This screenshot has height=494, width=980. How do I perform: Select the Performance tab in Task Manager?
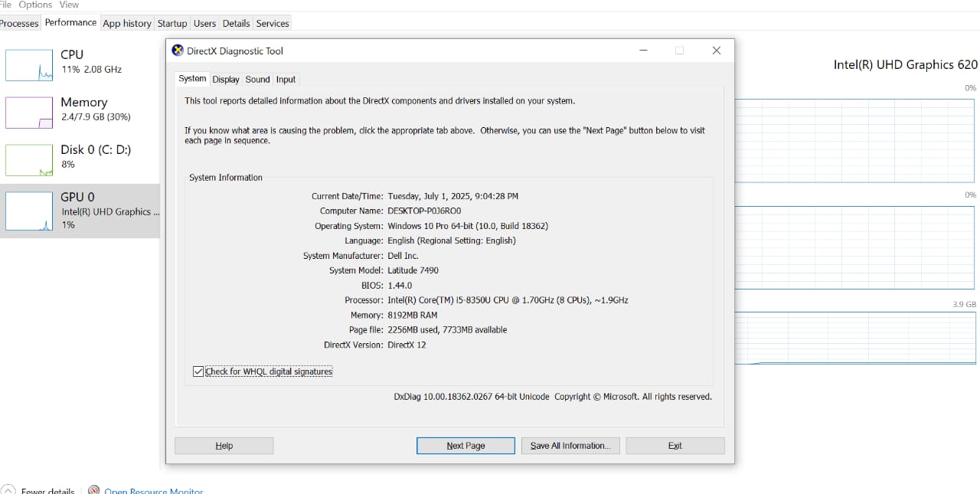tap(70, 22)
